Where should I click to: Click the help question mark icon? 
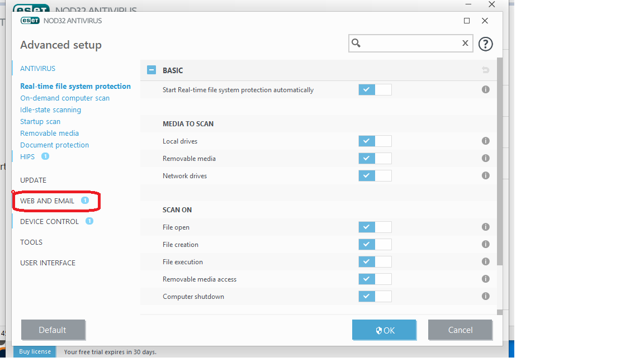[485, 44]
